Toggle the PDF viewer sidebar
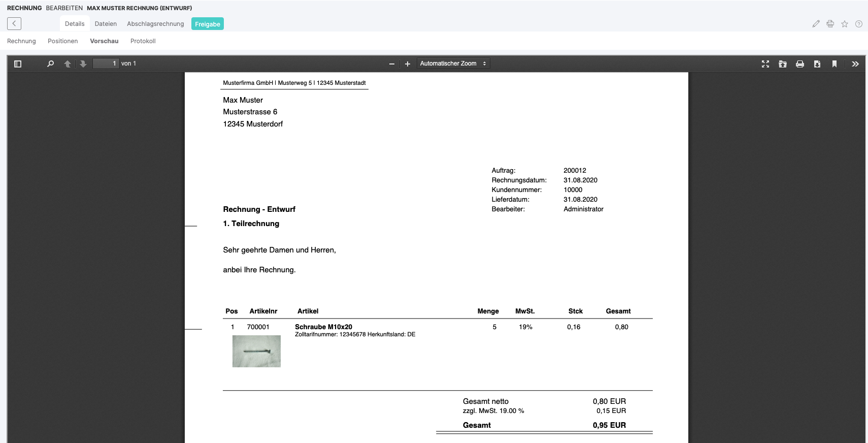868x443 pixels. click(18, 64)
